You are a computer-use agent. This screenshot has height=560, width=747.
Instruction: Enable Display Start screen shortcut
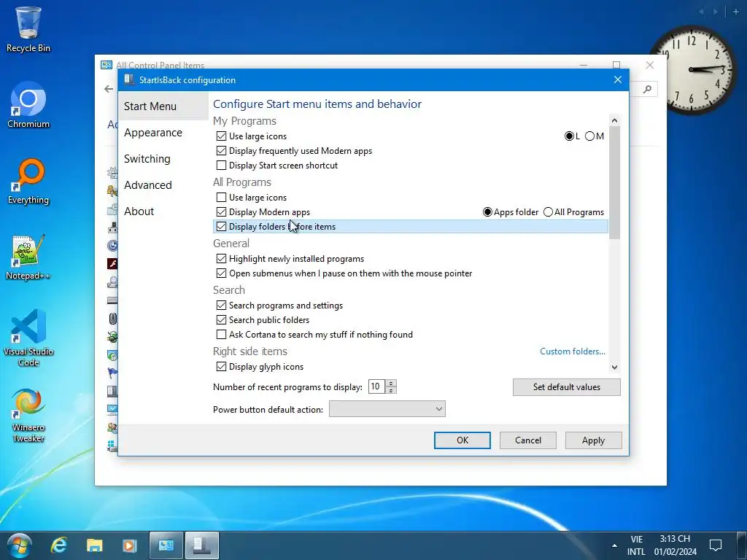[x=221, y=166]
